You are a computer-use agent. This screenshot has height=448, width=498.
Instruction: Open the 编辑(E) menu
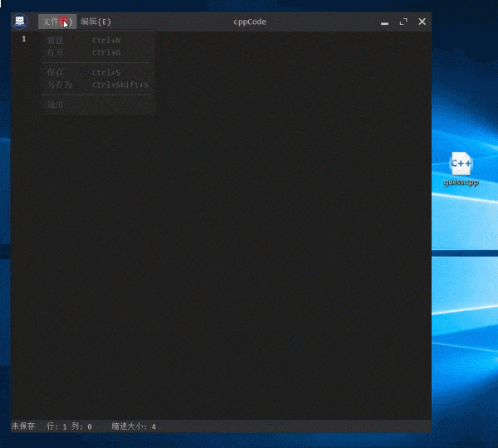point(95,22)
